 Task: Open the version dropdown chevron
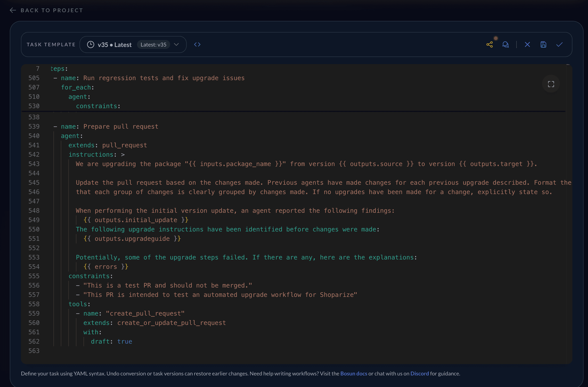point(176,45)
